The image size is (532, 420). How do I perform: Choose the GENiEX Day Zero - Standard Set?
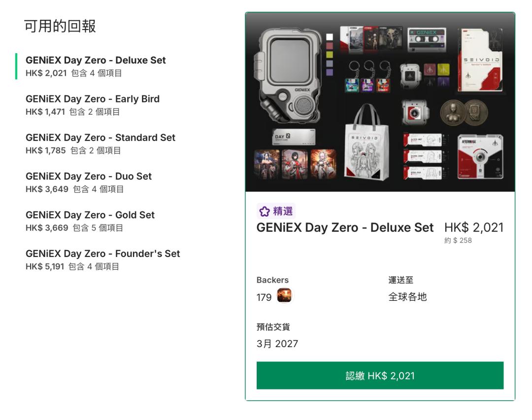coord(100,143)
